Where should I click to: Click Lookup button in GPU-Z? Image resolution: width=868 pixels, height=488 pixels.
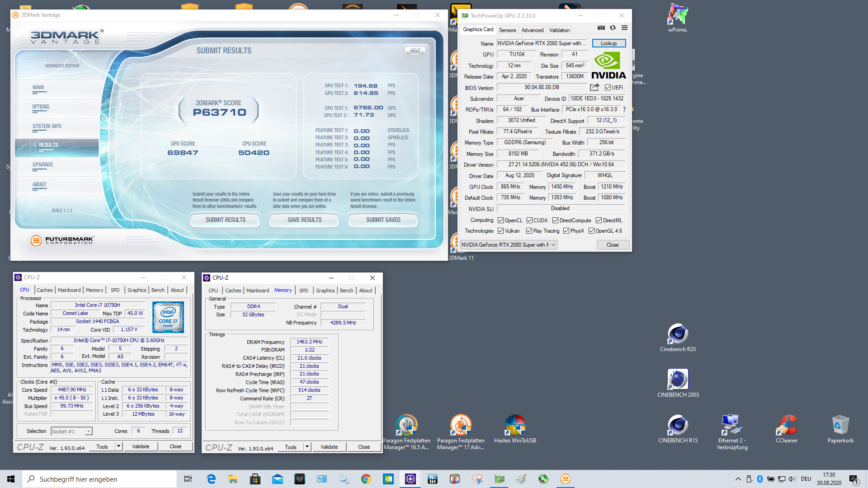[609, 43]
